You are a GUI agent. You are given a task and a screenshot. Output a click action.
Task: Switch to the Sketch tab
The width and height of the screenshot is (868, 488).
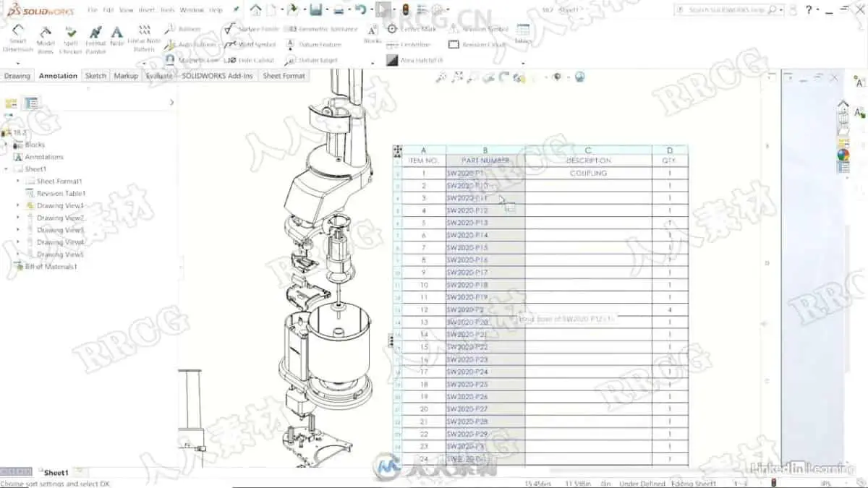95,76
